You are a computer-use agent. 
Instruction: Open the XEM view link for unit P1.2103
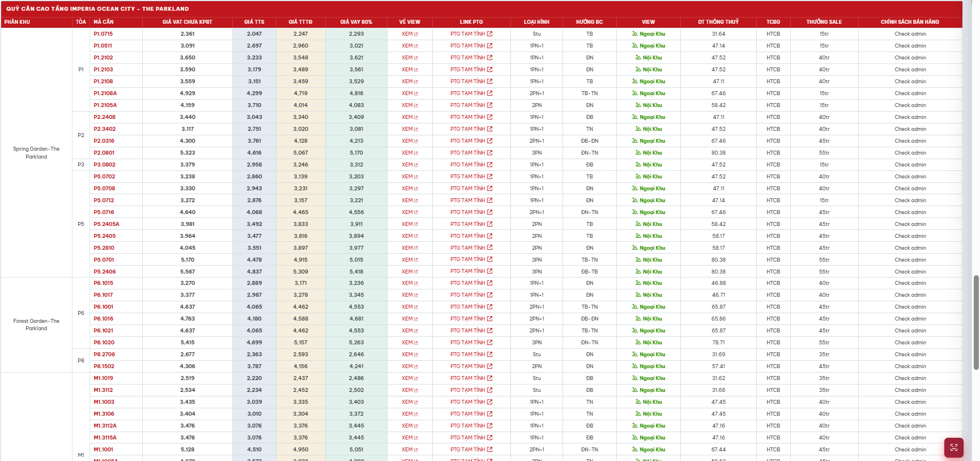[x=410, y=70]
